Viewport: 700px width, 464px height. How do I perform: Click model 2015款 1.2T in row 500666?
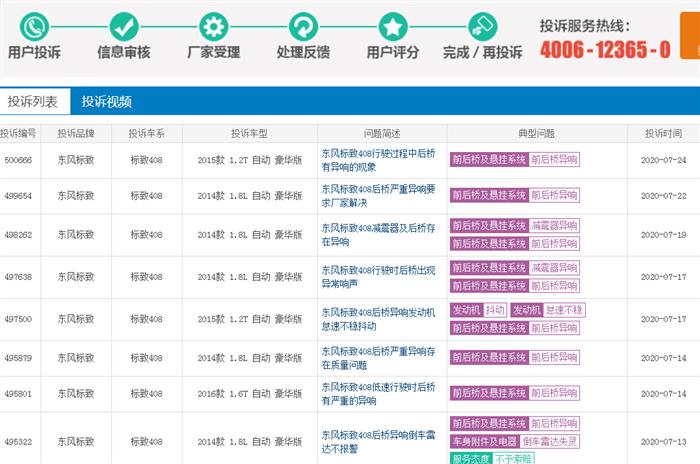coord(250,160)
